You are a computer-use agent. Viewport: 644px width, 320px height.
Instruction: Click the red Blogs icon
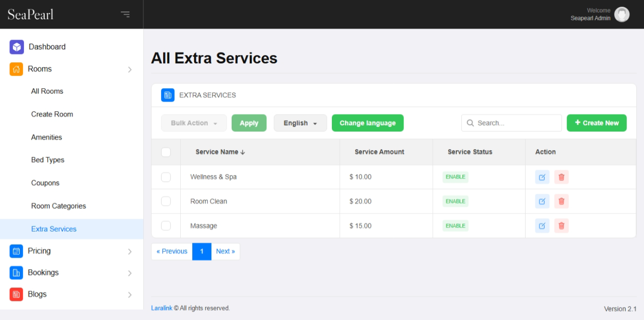click(17, 295)
